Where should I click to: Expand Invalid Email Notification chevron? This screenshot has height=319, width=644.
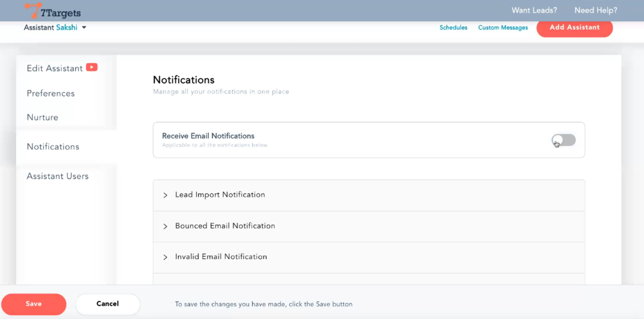point(165,257)
